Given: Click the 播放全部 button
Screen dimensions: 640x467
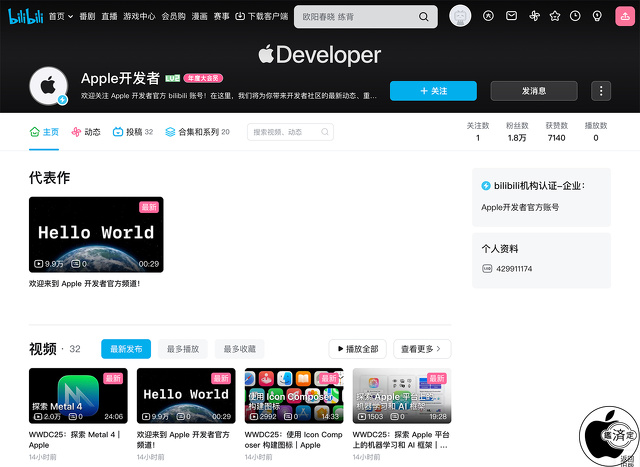Looking at the screenshot, I should tap(358, 349).
